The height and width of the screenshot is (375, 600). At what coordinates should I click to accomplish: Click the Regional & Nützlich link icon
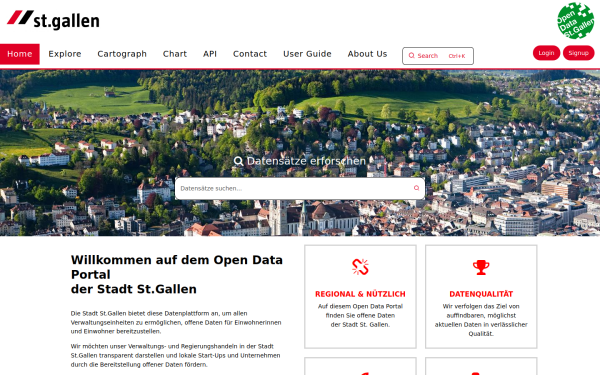(x=360, y=267)
